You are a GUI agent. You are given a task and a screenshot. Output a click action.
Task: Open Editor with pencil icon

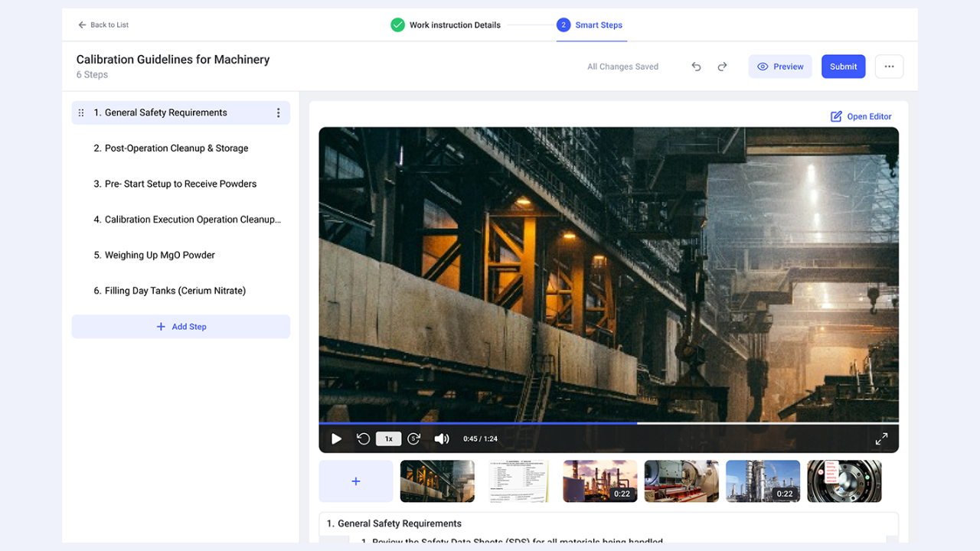tap(861, 116)
